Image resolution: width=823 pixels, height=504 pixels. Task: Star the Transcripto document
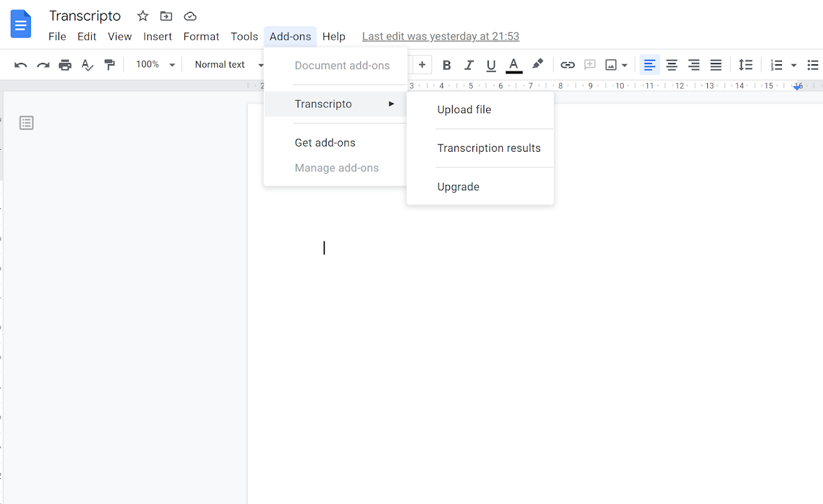pyautogui.click(x=143, y=16)
